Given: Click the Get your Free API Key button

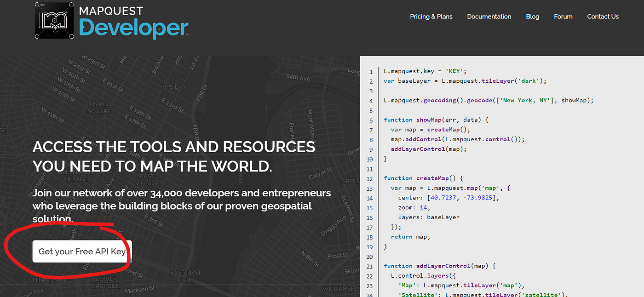Looking at the screenshot, I should point(82,251).
